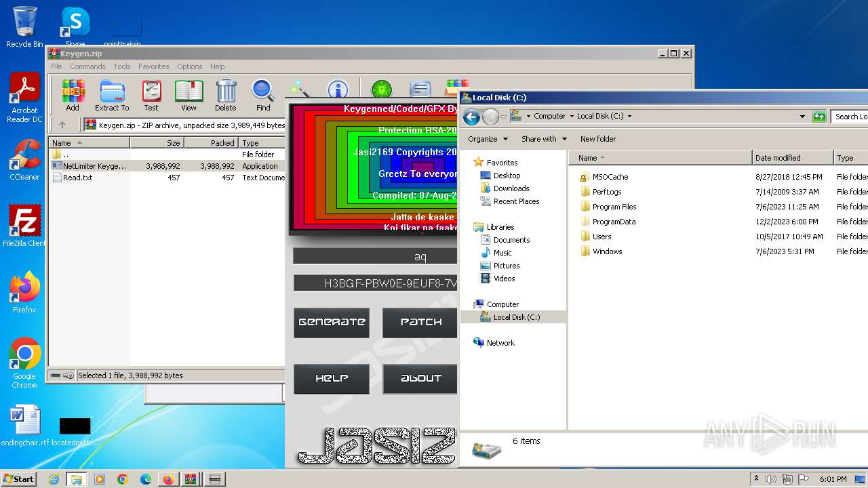Open Acrobat Reader DC desktop icon
868x488 pixels.
point(24,98)
